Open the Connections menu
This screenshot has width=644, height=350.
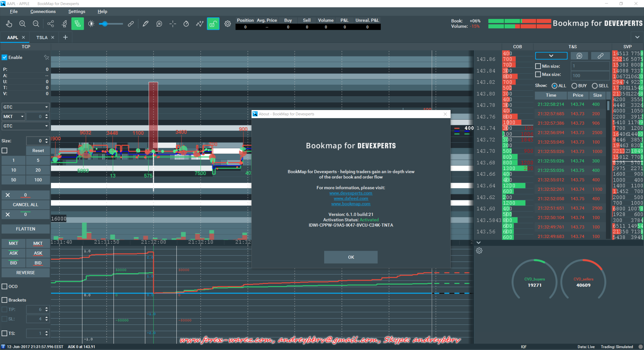point(43,12)
